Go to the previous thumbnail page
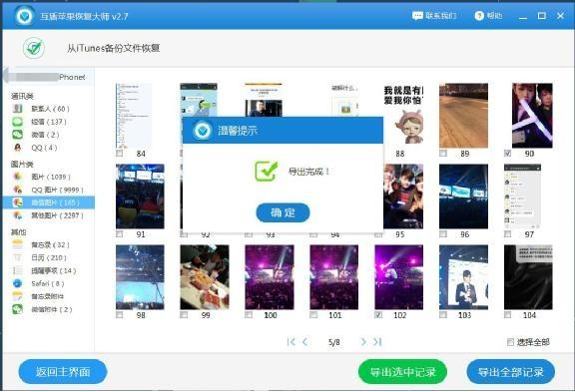575x392 pixels. [305, 342]
